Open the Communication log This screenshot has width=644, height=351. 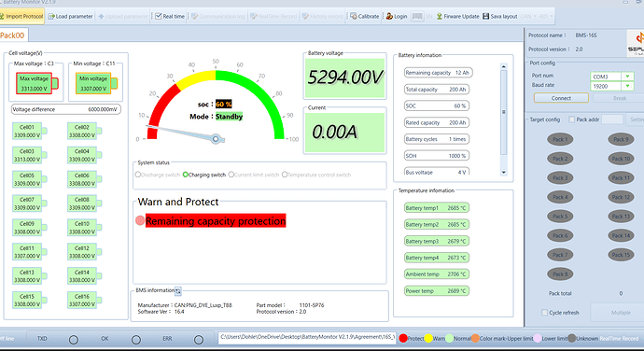coord(218,17)
